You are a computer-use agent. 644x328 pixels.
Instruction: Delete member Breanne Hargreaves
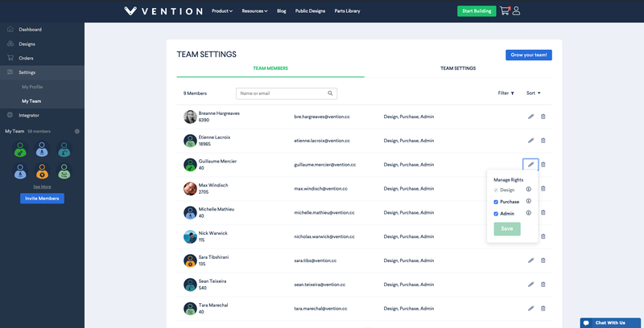pos(543,117)
